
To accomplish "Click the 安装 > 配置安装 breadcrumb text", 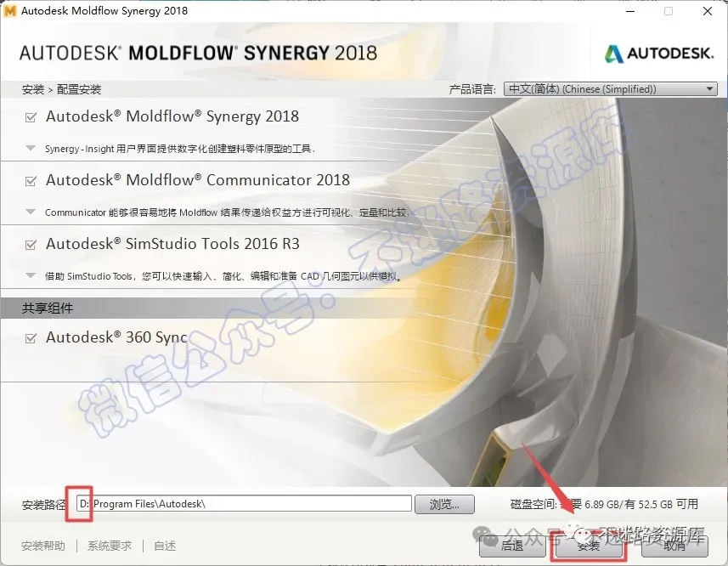I will (62, 89).
